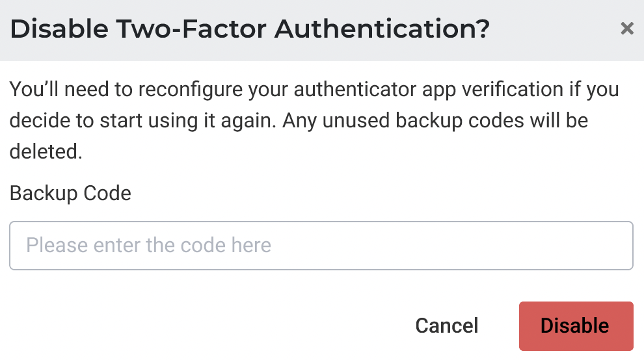Hit the X in the header corner
The image size is (644, 360).
click(626, 29)
